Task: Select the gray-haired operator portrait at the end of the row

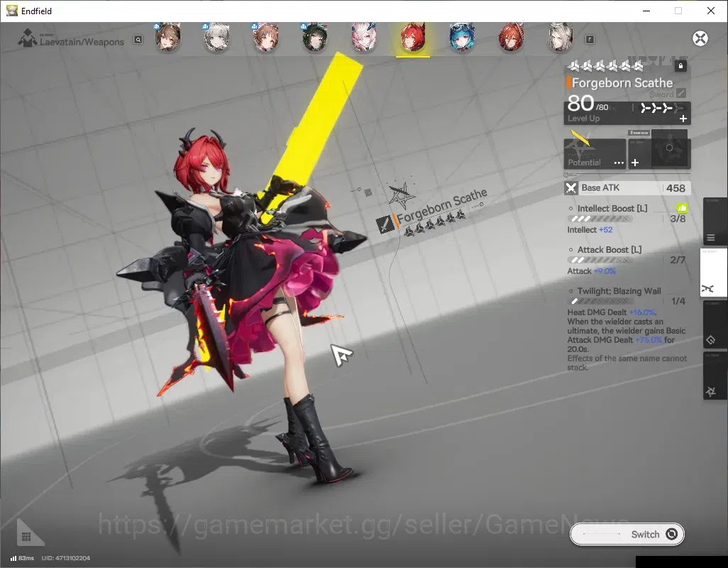Action: pos(561,37)
